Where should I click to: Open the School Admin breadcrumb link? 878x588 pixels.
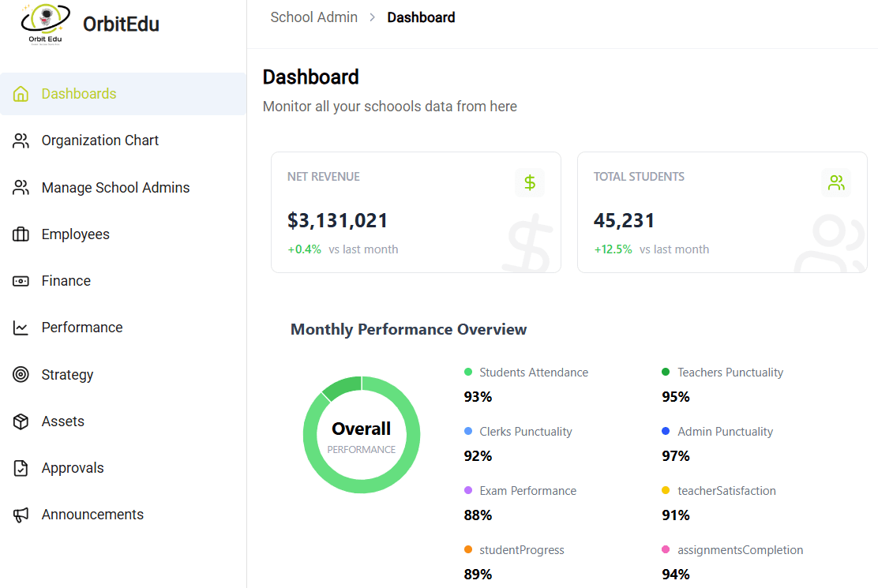pyautogui.click(x=314, y=17)
